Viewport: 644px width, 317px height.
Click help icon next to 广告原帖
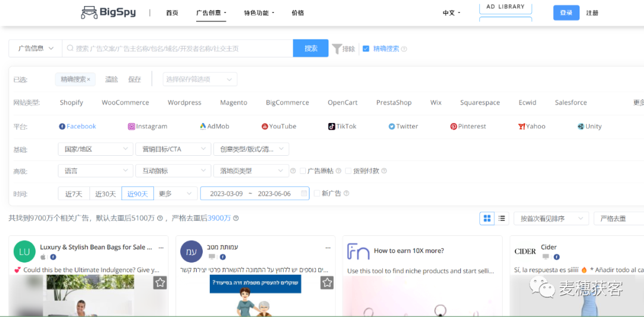click(339, 171)
